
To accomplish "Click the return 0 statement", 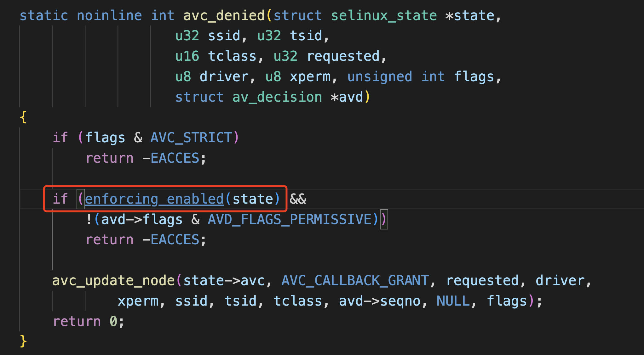I will point(89,321).
